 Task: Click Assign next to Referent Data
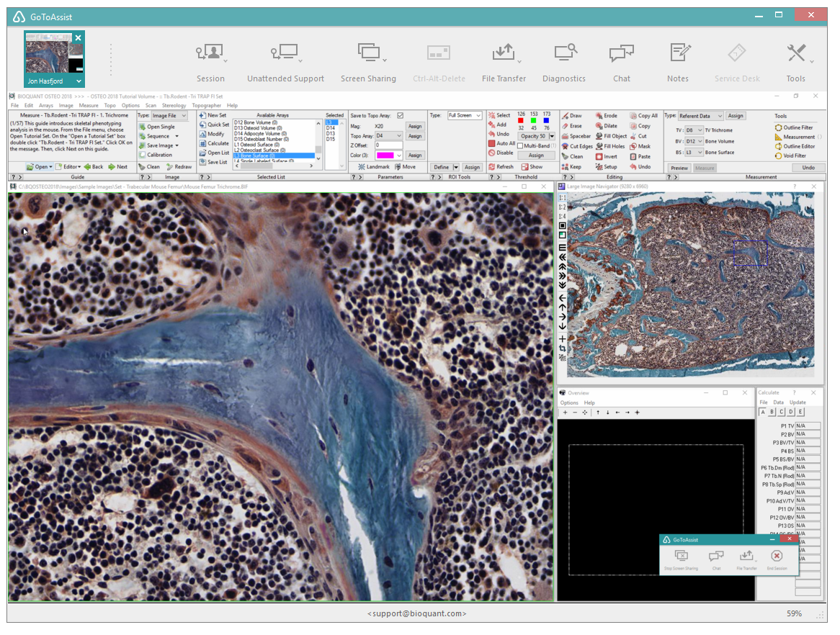(x=736, y=116)
